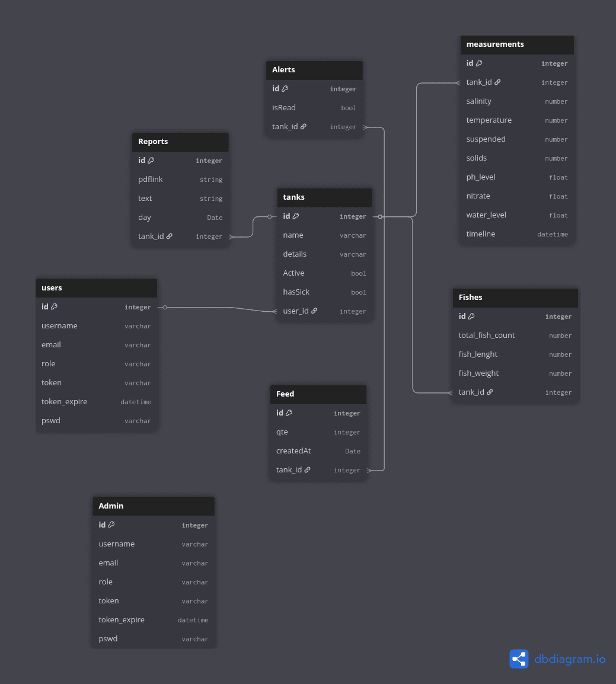Click the isRead field in Alerts

314,108
